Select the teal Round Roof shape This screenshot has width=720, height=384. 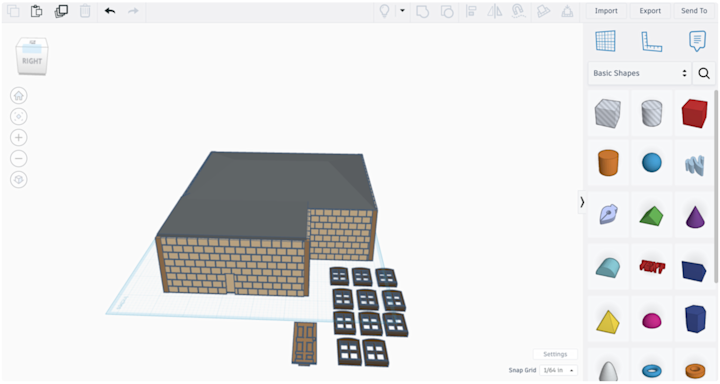click(x=608, y=267)
